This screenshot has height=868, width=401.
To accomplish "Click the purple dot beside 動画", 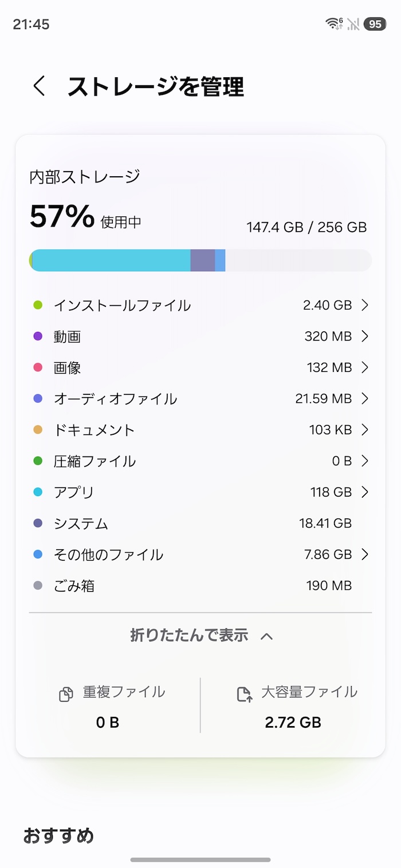I will point(37,336).
